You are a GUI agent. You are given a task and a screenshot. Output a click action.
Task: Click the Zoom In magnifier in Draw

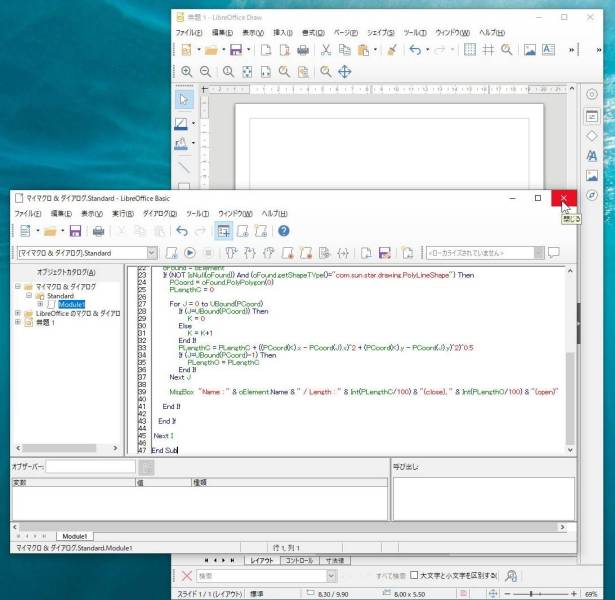(187, 72)
